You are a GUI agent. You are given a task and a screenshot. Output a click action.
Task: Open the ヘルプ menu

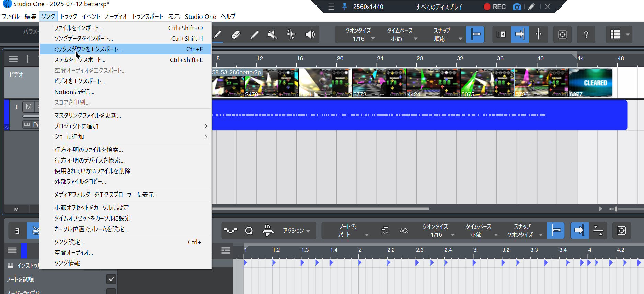[x=228, y=16]
